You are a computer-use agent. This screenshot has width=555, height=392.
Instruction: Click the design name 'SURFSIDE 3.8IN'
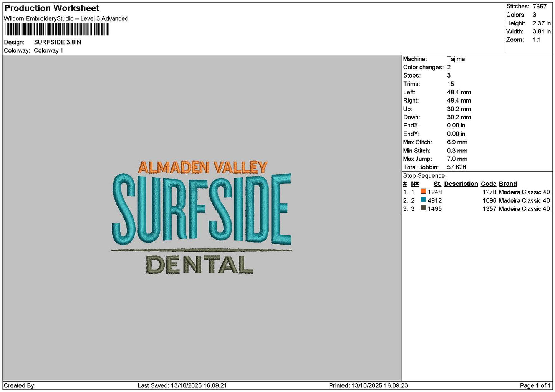tap(57, 42)
